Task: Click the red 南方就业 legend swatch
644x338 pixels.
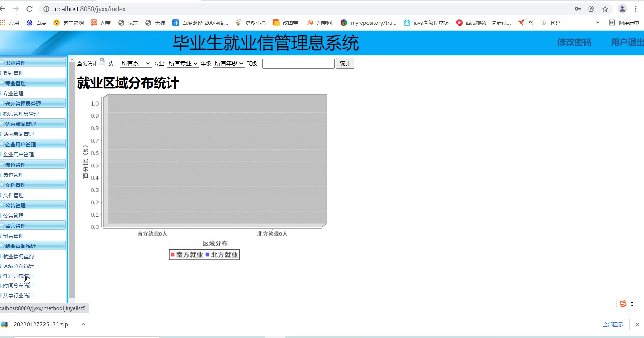Action: coord(173,255)
